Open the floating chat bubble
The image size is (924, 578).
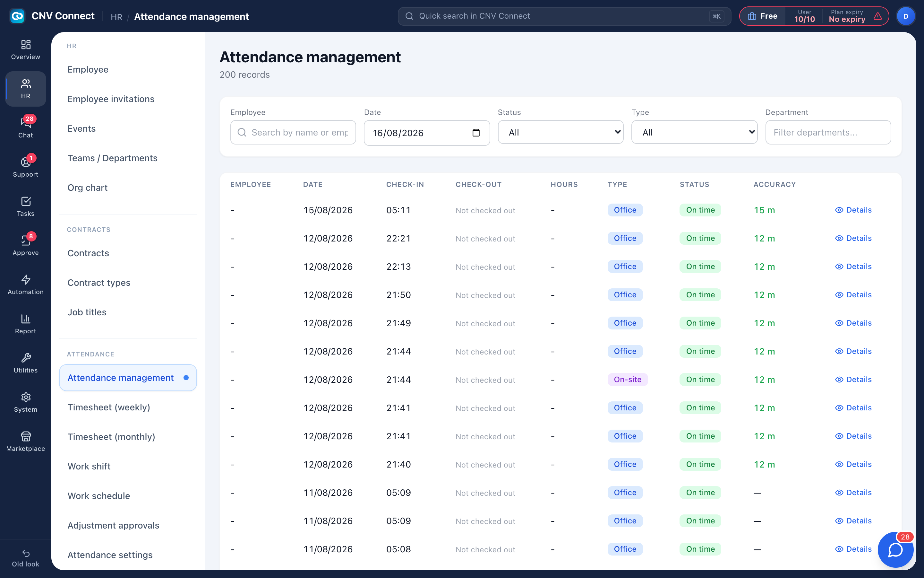[895, 550]
